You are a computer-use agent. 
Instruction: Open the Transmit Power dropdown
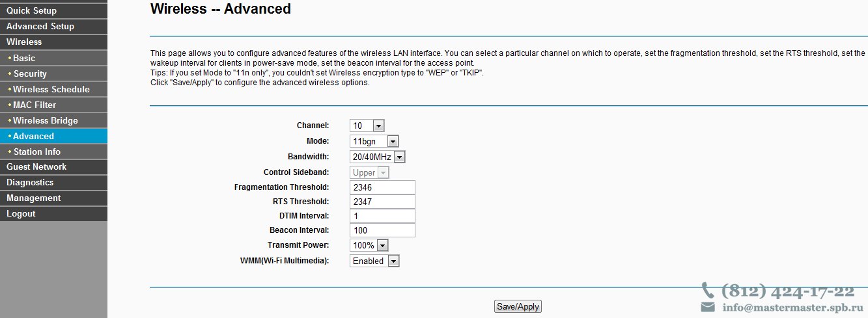[369, 245]
